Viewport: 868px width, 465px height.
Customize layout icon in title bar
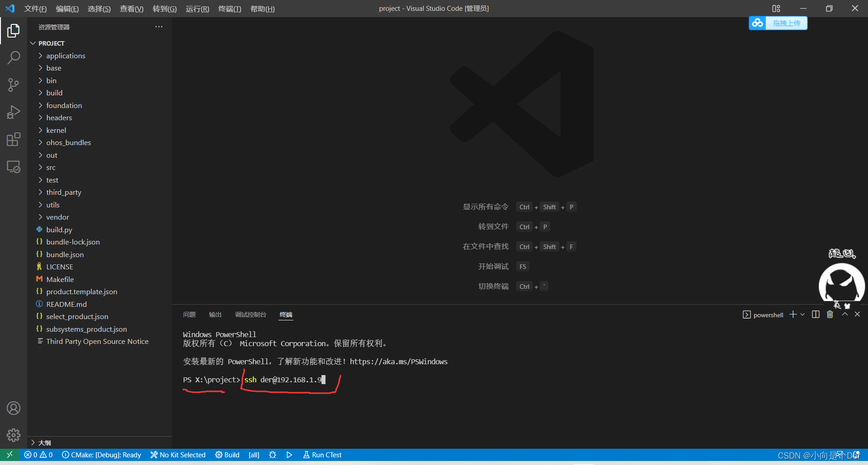tap(776, 9)
